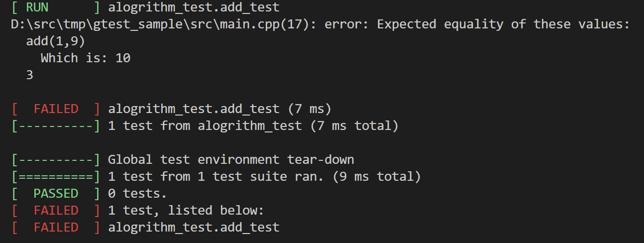
Task: Click the "1 test from alogrithm_test" summary text
Action: 205,126
